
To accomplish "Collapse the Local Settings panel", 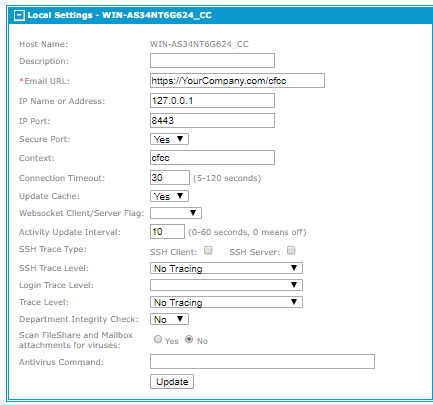I will tap(19, 15).
